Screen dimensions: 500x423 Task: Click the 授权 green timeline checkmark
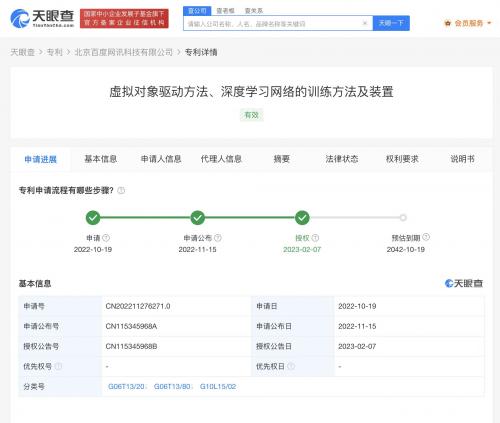302,218
